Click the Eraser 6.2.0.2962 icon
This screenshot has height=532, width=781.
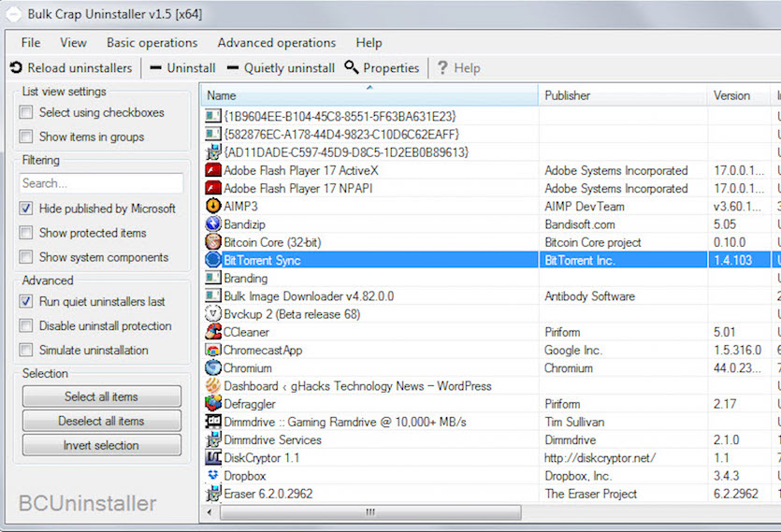pyautogui.click(x=213, y=493)
